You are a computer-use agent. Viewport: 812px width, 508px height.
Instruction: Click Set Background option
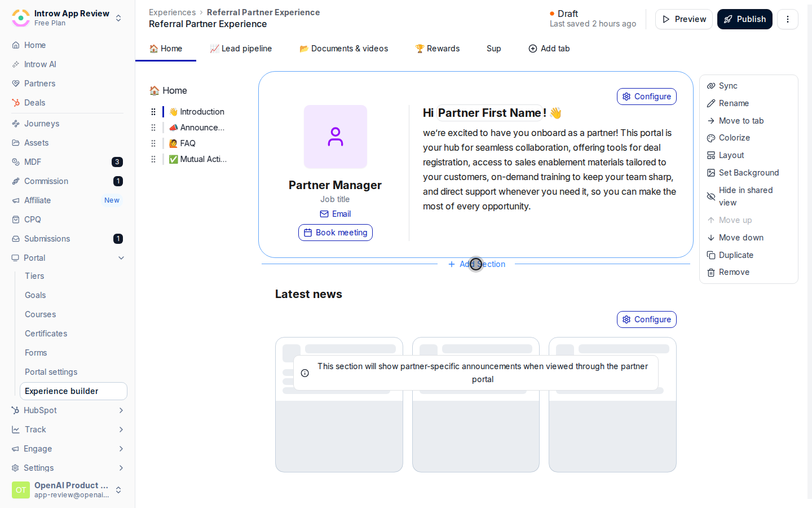[x=743, y=173]
